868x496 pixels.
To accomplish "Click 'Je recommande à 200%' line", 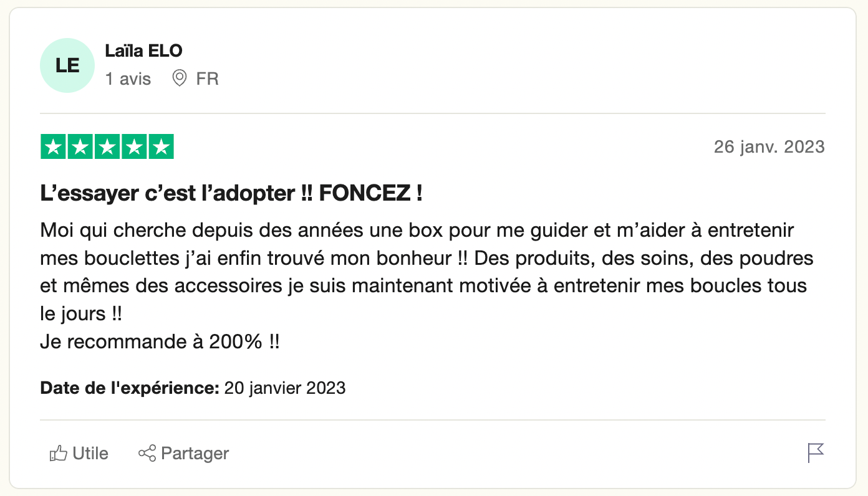I will 160,341.
